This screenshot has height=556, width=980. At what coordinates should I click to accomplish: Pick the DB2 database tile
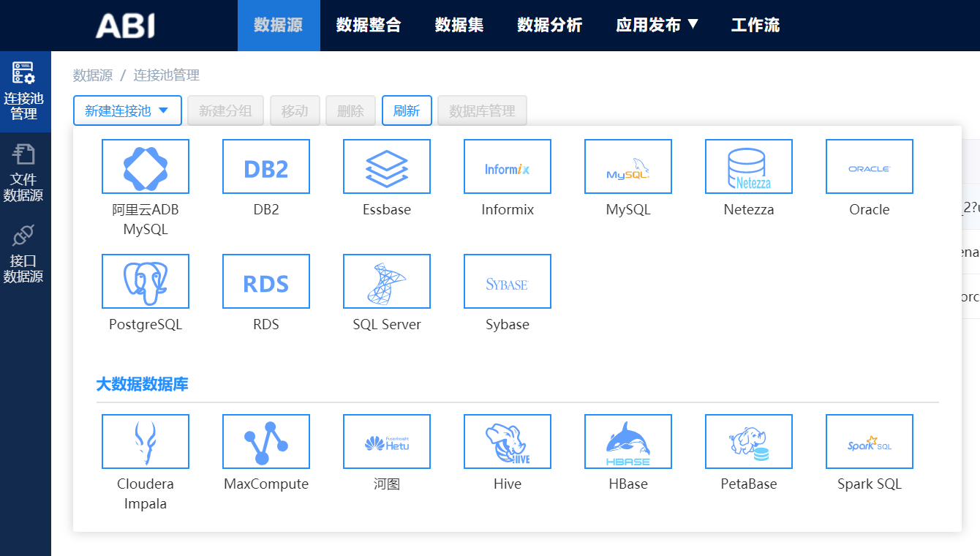tap(266, 167)
